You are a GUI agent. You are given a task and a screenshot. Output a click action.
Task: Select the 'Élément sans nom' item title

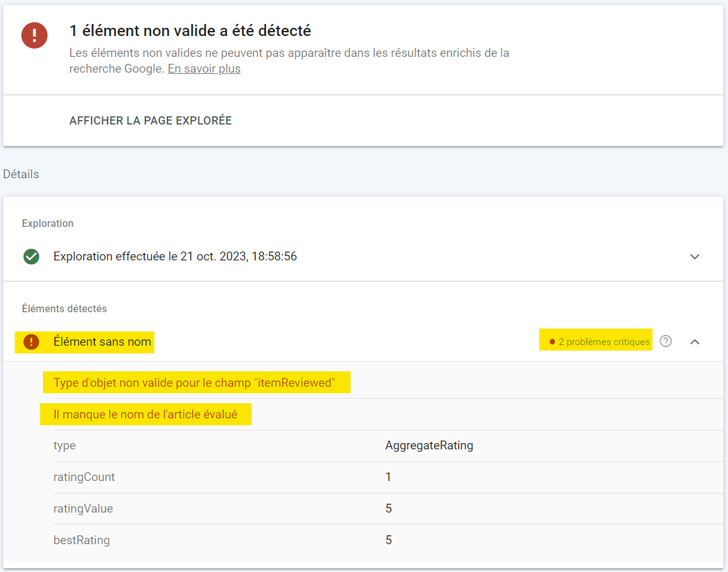pyautogui.click(x=102, y=342)
